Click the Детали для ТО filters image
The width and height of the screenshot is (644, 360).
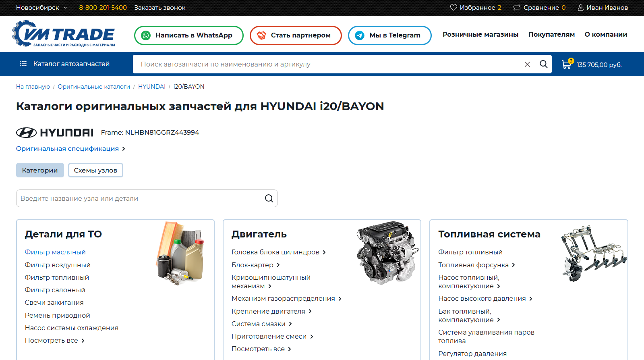click(x=181, y=253)
